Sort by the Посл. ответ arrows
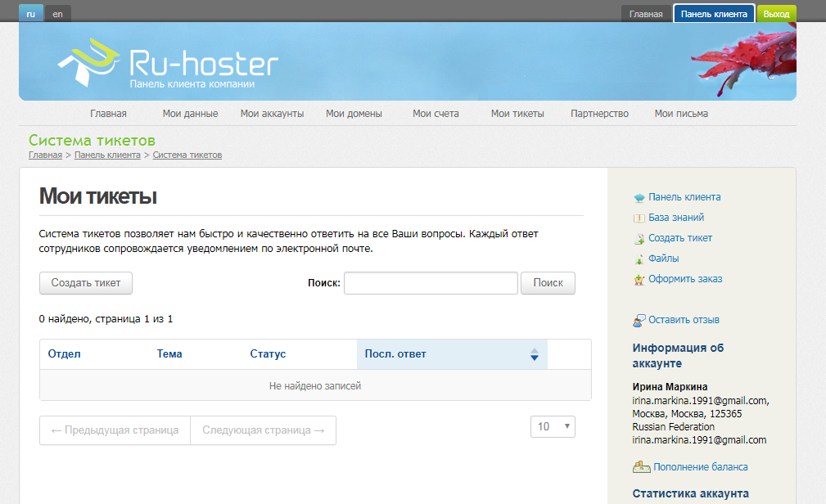The width and height of the screenshot is (826, 504). click(535, 354)
